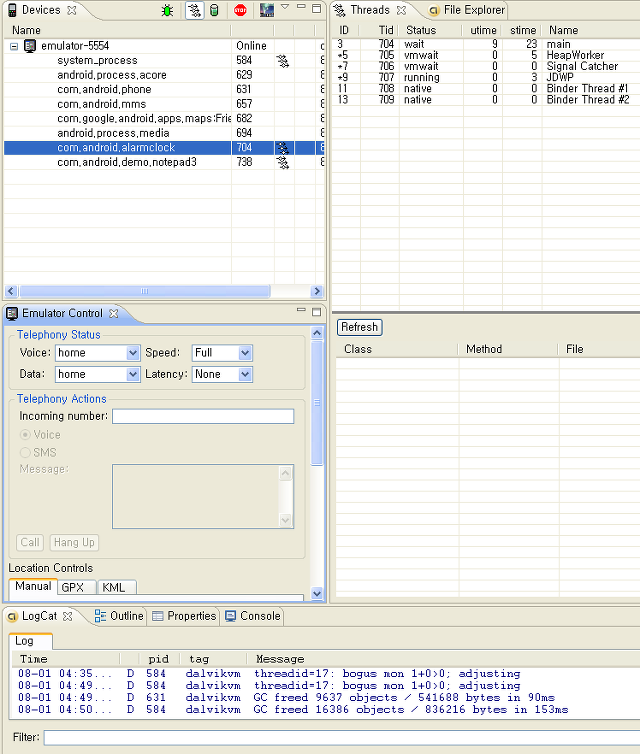Open the Speed dropdown
The width and height of the screenshot is (640, 754).
(245, 353)
